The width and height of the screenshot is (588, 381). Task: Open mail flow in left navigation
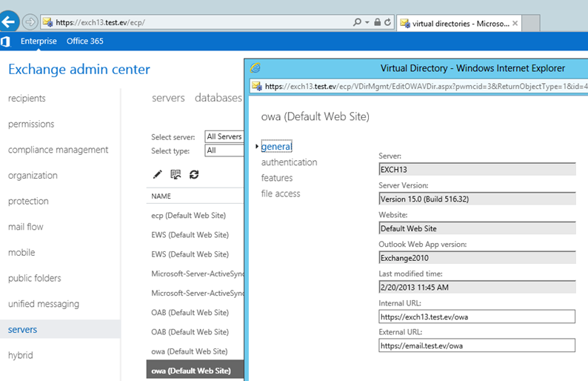pyautogui.click(x=25, y=227)
